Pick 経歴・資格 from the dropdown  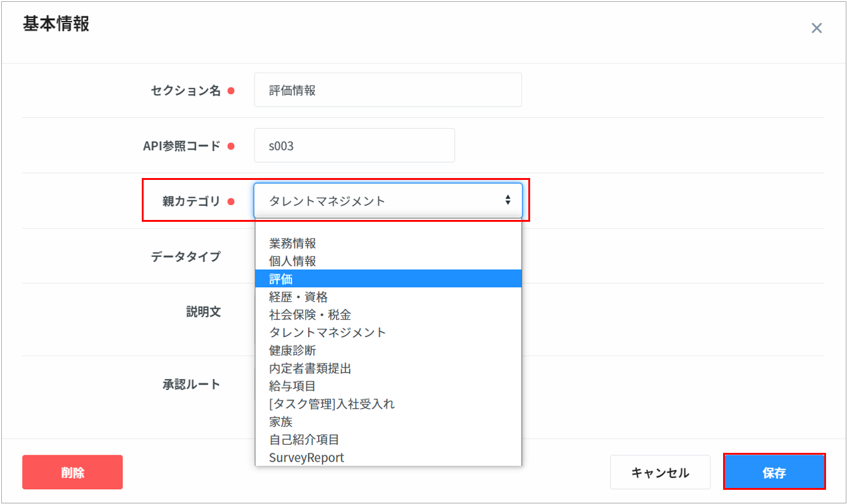(298, 297)
